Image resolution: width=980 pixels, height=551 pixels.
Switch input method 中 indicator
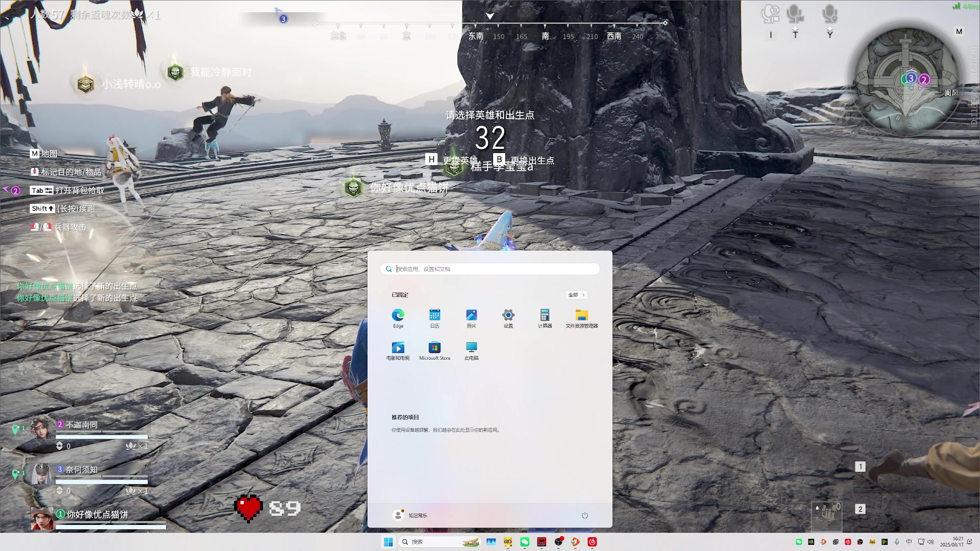(x=909, y=542)
